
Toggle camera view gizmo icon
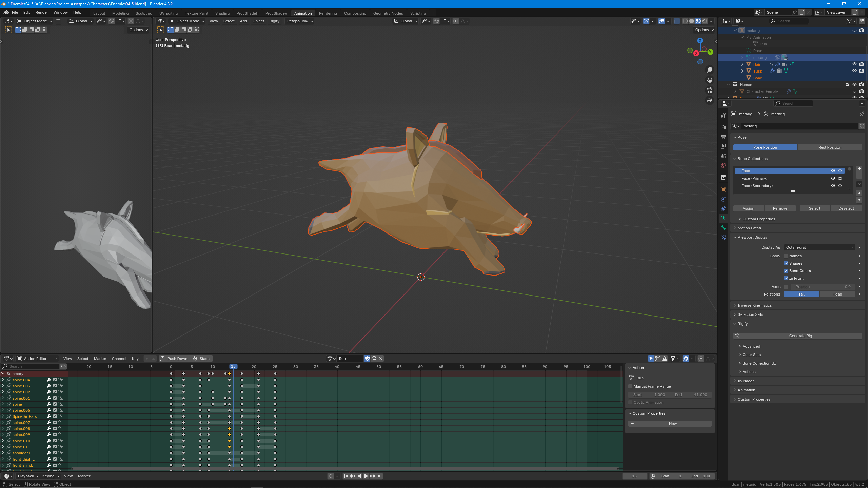[x=710, y=90]
